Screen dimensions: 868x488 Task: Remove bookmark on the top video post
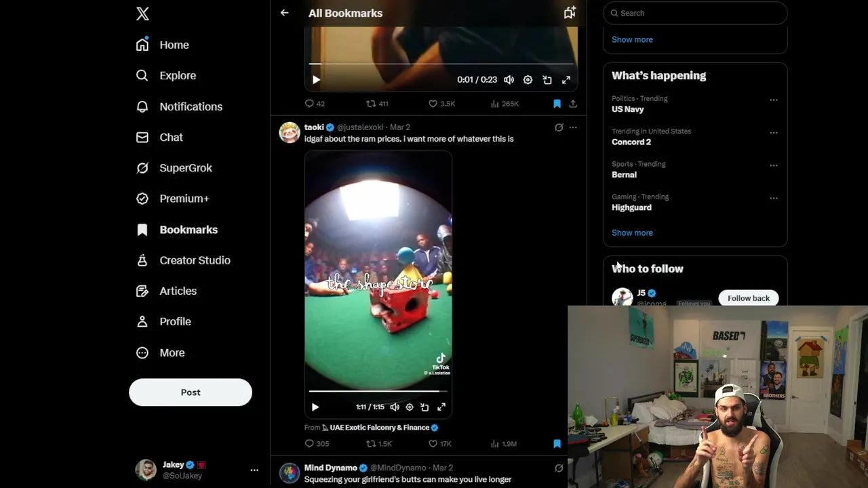(x=557, y=104)
